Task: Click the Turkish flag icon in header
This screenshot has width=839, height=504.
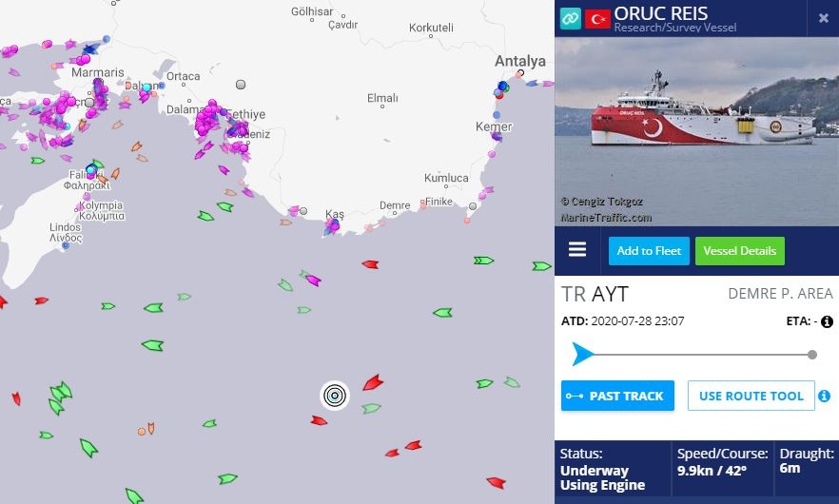Action: point(597,19)
